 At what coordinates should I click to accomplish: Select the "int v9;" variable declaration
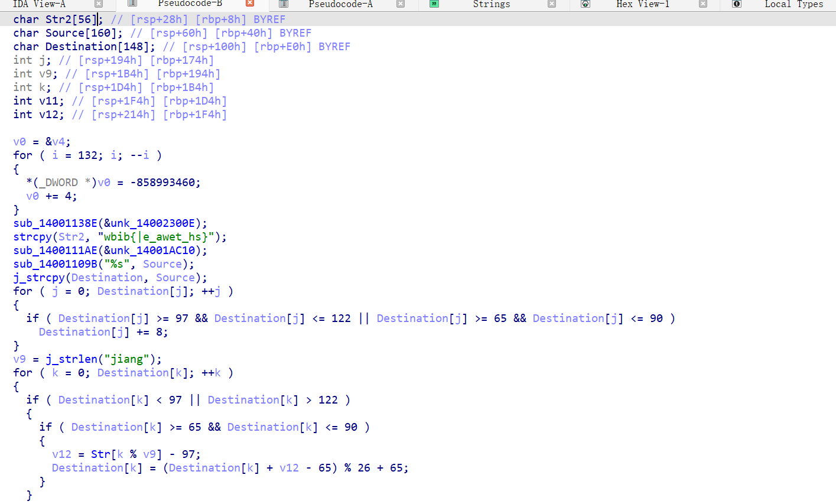click(35, 74)
